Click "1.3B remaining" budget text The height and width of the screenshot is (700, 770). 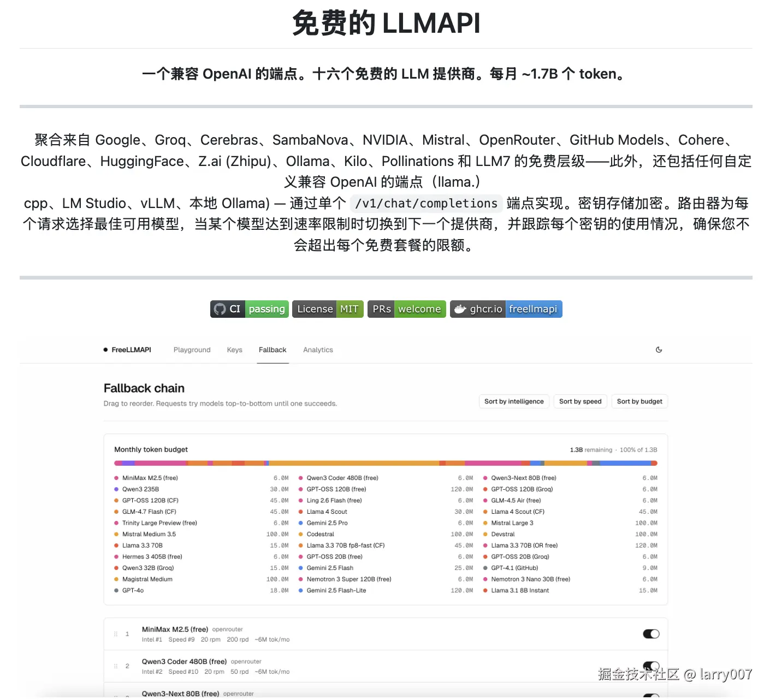[591, 450]
